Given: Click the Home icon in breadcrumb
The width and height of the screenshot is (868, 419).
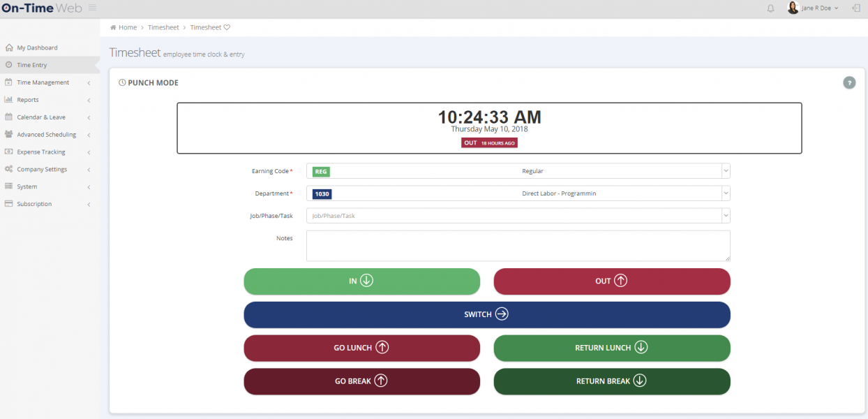Looking at the screenshot, I should pyautogui.click(x=114, y=27).
